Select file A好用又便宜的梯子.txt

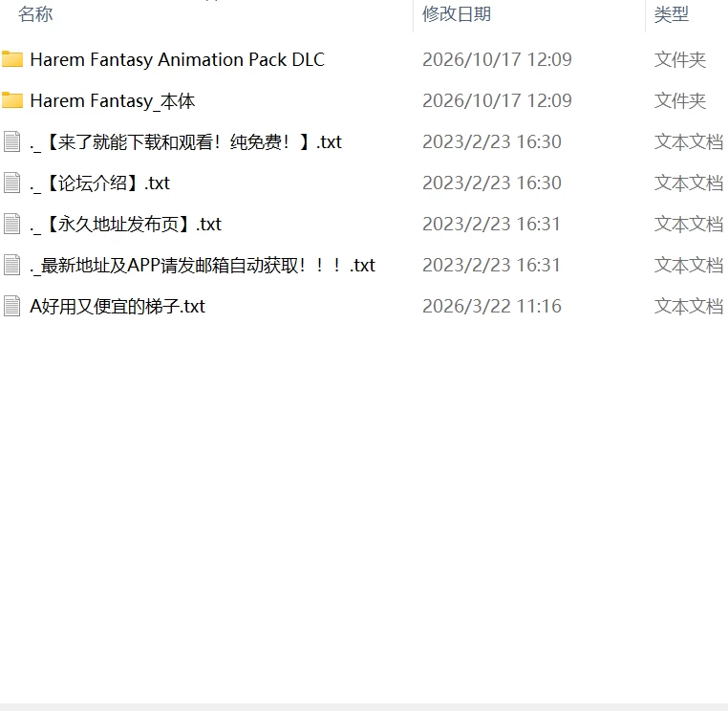coord(118,307)
